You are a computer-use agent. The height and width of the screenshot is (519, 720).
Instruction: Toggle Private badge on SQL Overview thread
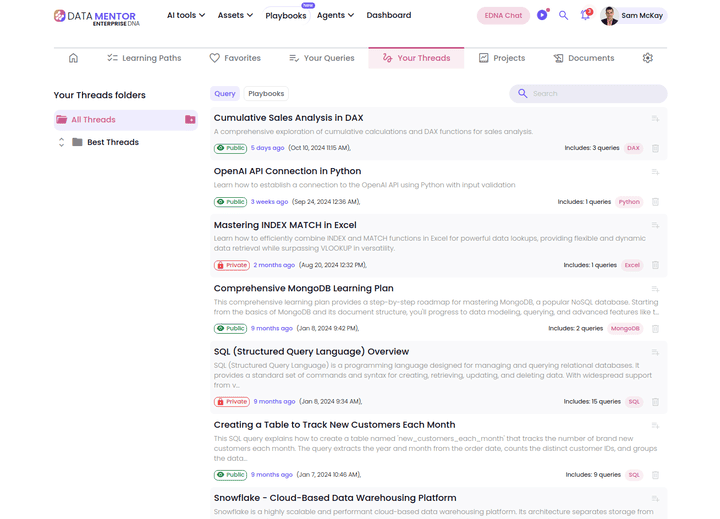(x=231, y=402)
